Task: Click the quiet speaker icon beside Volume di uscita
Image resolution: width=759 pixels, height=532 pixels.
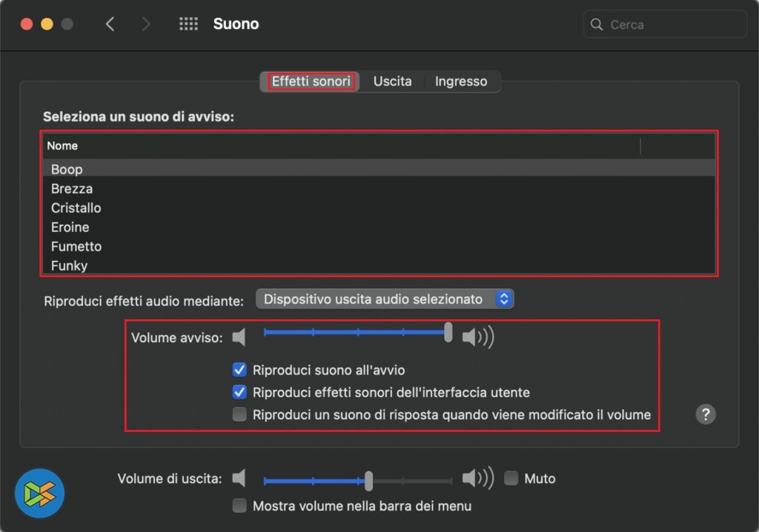Action: 239,479
